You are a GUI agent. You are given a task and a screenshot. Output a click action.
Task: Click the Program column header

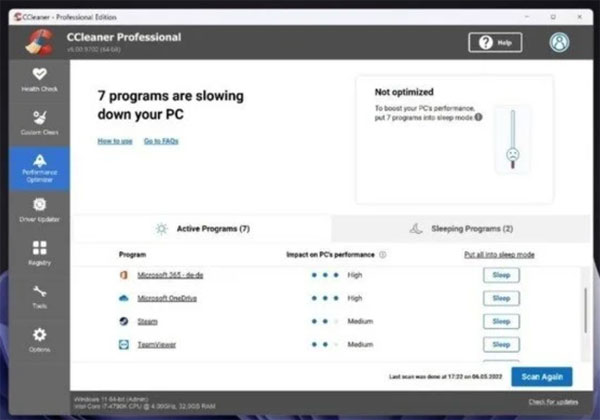click(132, 255)
